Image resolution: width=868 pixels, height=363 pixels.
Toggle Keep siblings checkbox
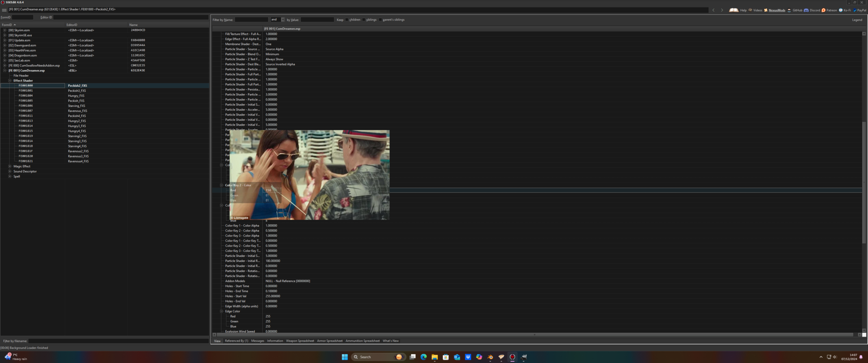[x=364, y=20]
